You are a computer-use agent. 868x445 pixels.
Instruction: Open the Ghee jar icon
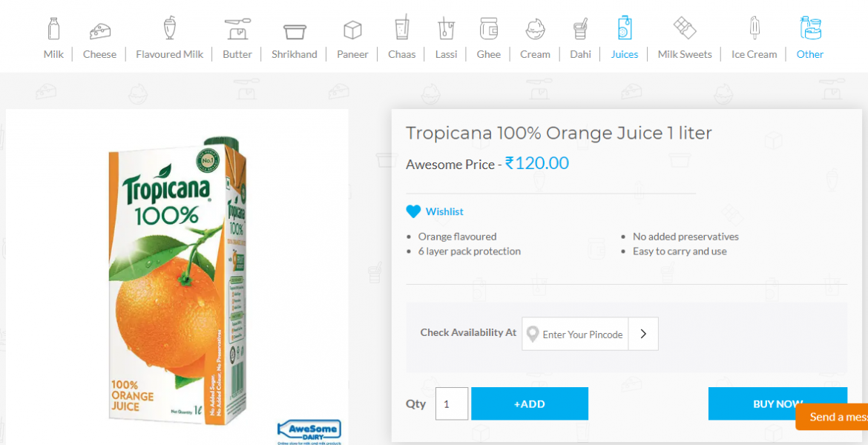[488, 30]
